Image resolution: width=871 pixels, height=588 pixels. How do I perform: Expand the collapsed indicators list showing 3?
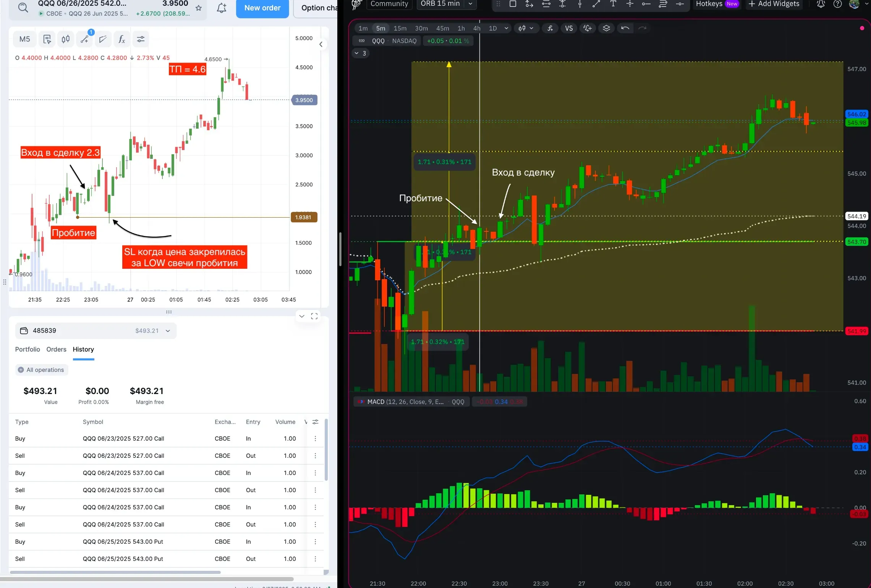pos(360,53)
